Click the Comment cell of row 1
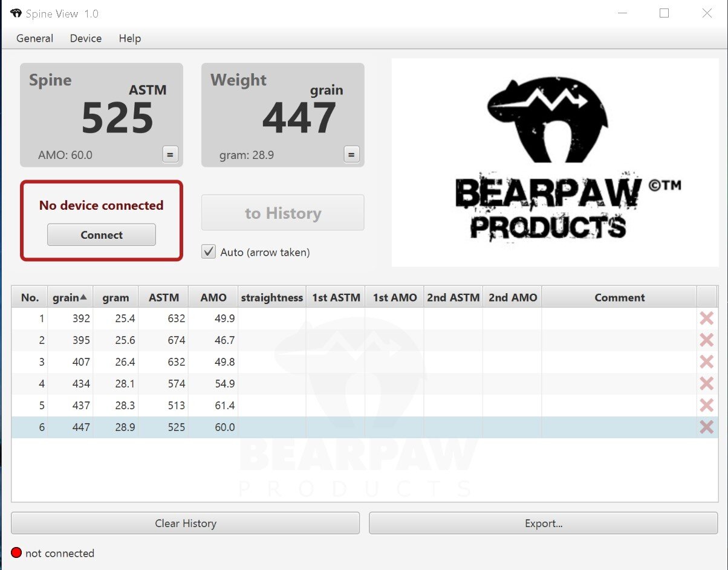This screenshot has width=728, height=570. (619, 319)
